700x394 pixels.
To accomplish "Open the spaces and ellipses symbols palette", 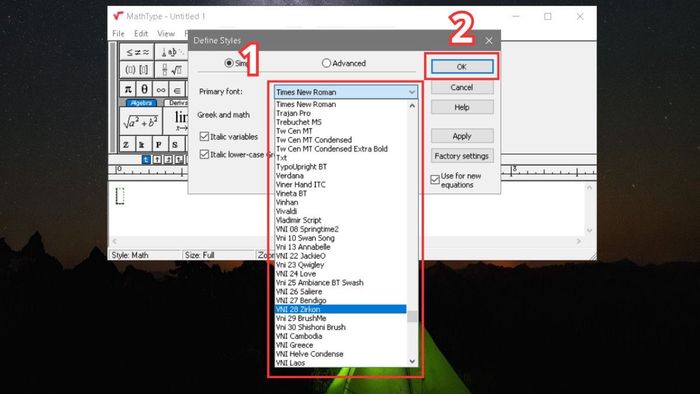I will [172, 52].
